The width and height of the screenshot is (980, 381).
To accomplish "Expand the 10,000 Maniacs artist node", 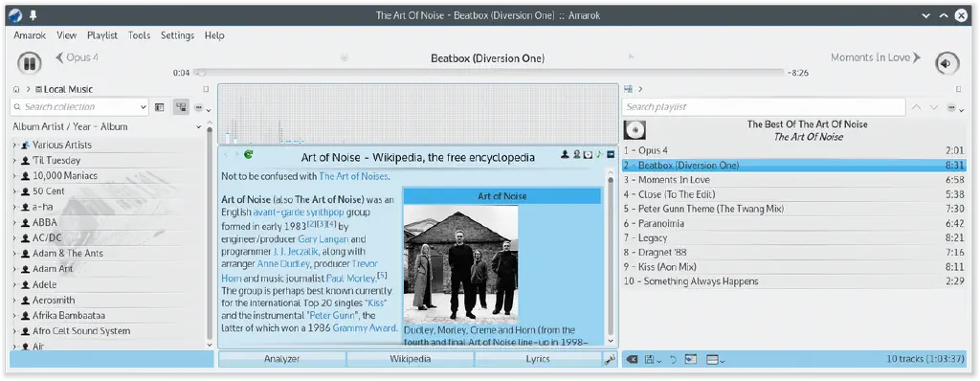I will point(14,176).
